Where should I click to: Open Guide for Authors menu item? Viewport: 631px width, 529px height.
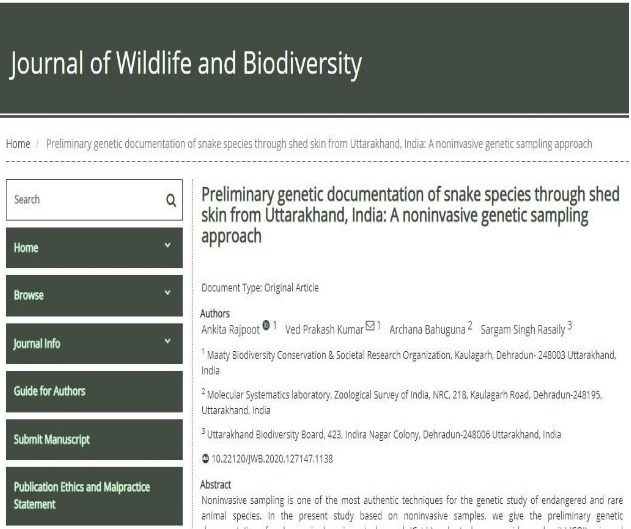click(x=50, y=391)
